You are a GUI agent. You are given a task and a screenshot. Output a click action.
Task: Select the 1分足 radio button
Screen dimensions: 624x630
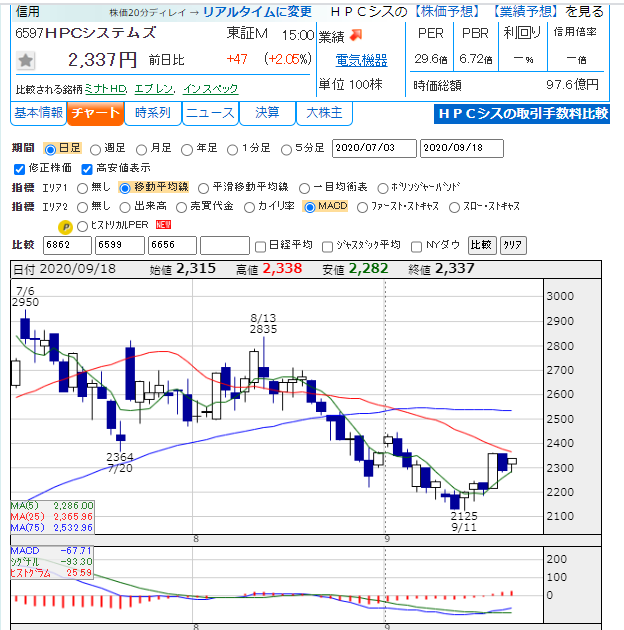coord(232,150)
